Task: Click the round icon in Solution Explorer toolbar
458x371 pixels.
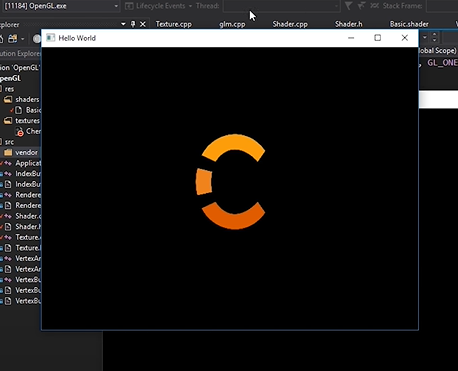Action: click(x=36, y=39)
